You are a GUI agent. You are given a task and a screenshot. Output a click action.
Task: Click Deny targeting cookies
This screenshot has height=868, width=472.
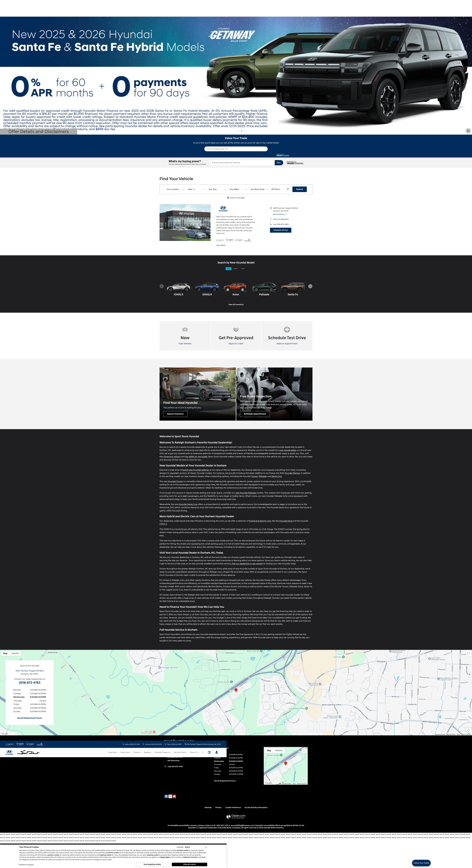click(x=152, y=864)
